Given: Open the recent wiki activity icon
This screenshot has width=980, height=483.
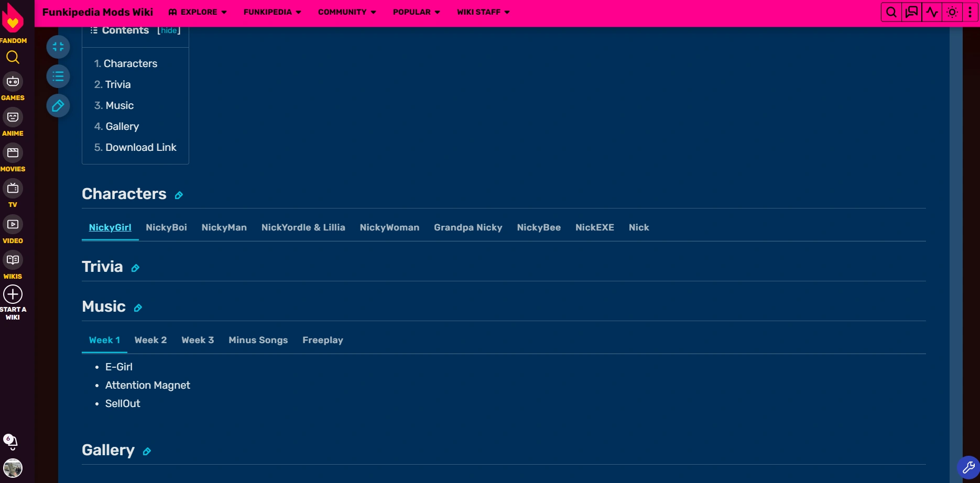Looking at the screenshot, I should coord(932,12).
